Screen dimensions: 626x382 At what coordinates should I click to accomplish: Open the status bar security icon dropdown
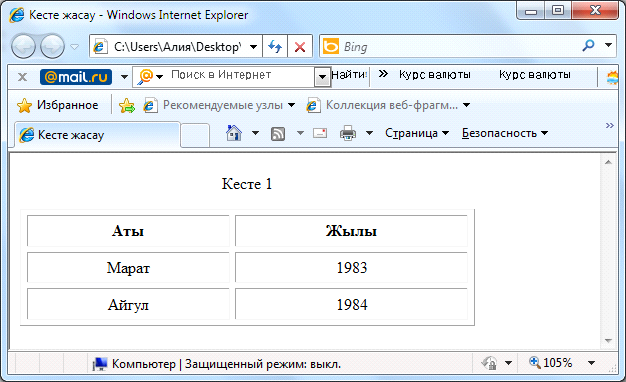click(508, 363)
